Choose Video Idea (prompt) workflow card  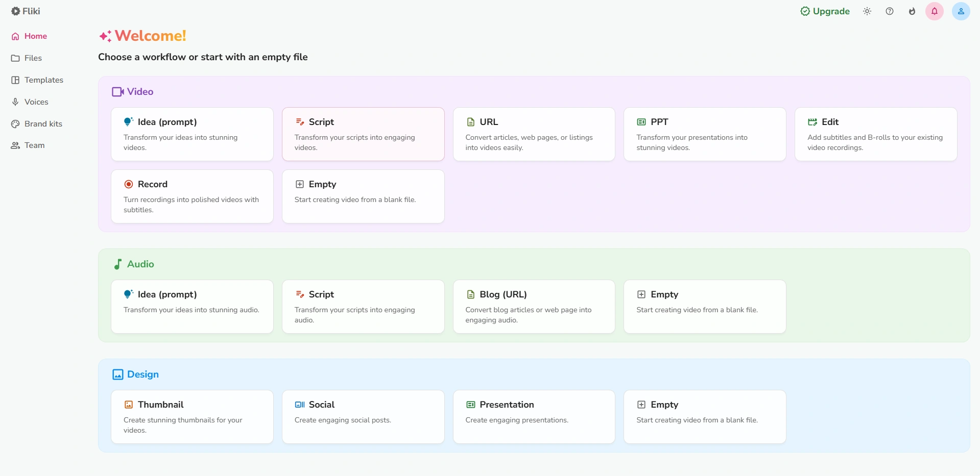click(192, 134)
